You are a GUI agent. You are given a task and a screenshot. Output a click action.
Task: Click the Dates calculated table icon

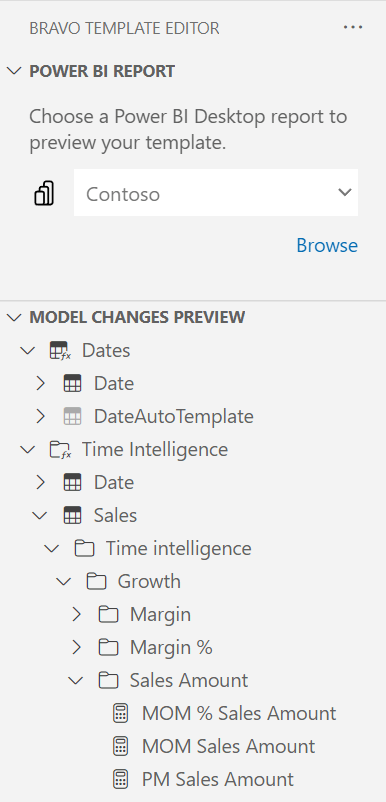pyautogui.click(x=60, y=351)
